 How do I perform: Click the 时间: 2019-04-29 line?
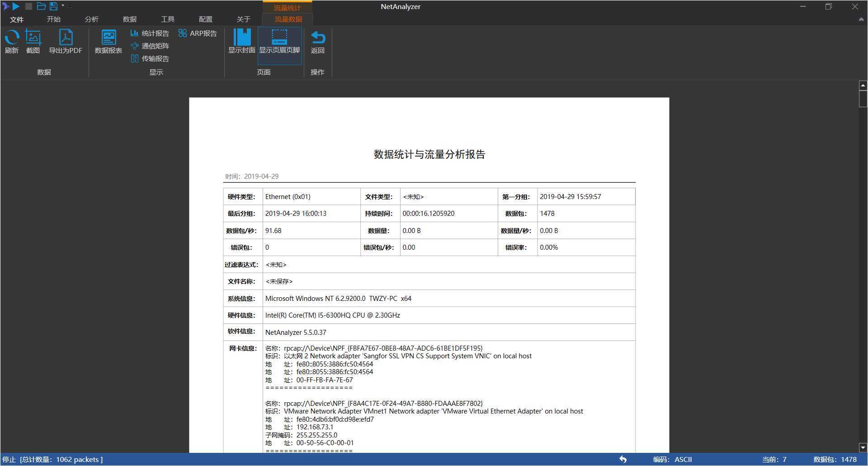252,176
